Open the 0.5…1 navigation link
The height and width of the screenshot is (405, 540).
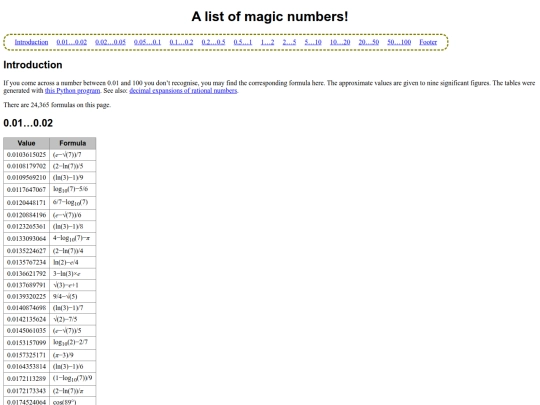[243, 42]
